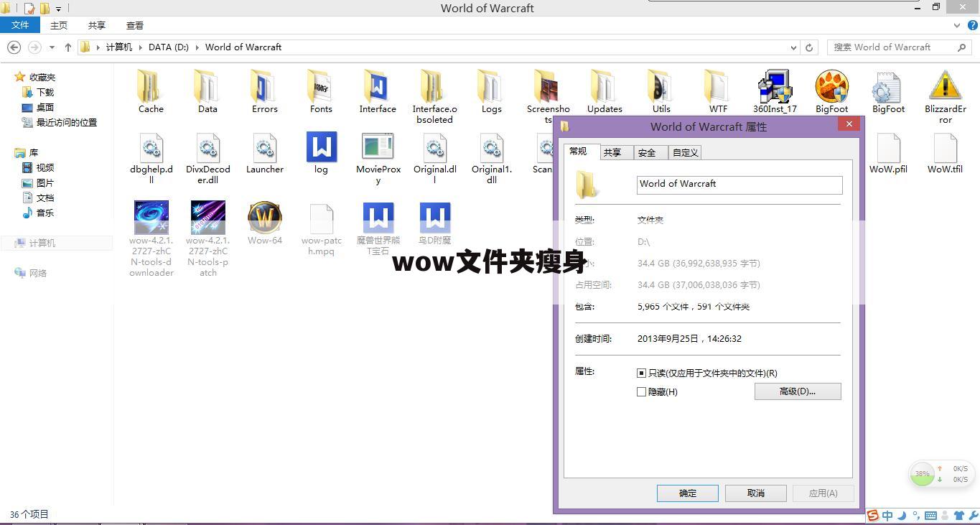This screenshot has height=525, width=980.
Task: Open 高级(D)... advanced attributes
Action: [x=798, y=391]
